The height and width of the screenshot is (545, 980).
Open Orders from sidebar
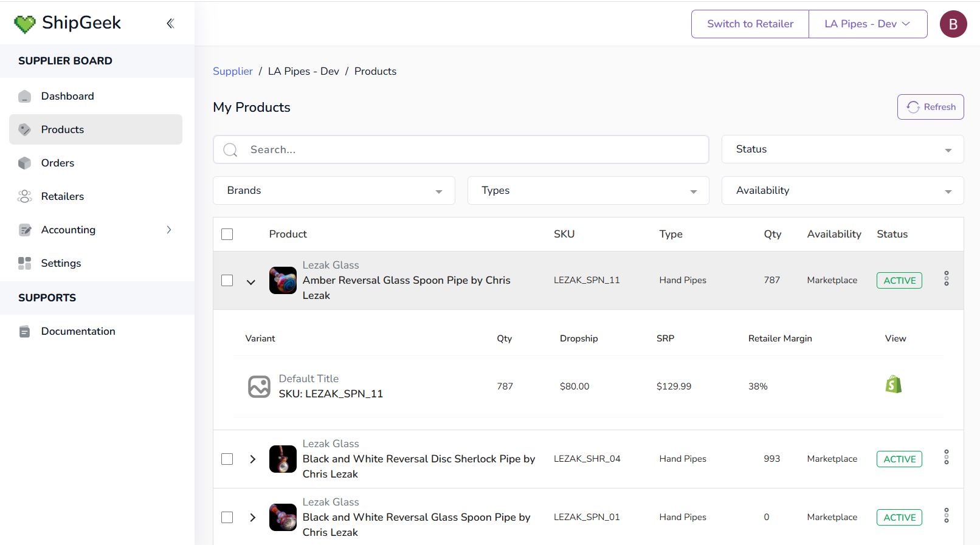coord(95,163)
